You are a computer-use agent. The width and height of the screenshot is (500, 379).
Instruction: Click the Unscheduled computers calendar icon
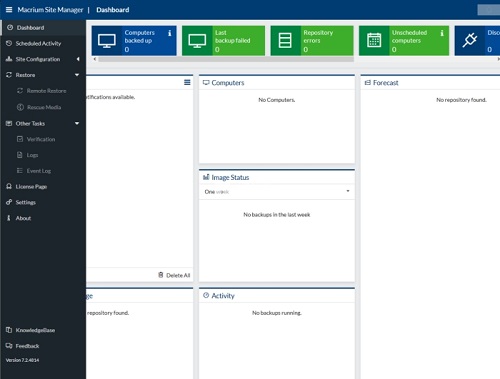[x=374, y=40]
